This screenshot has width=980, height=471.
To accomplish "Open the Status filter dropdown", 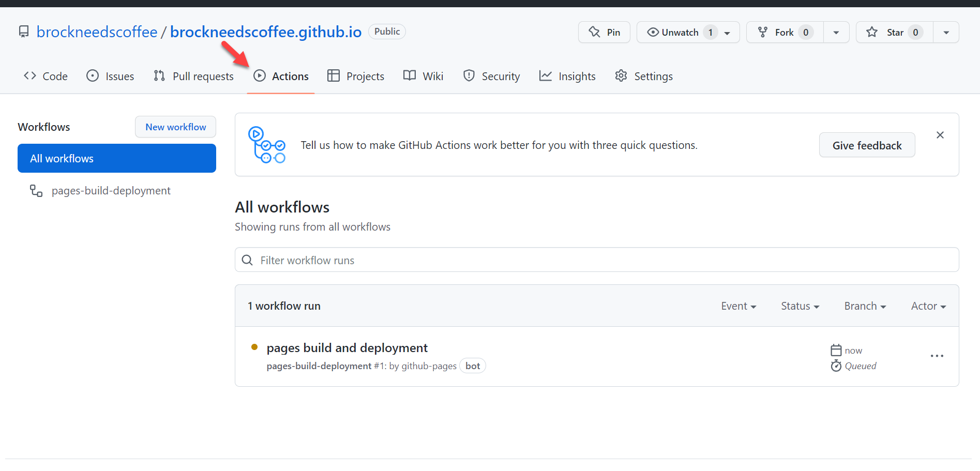I will click(x=800, y=306).
